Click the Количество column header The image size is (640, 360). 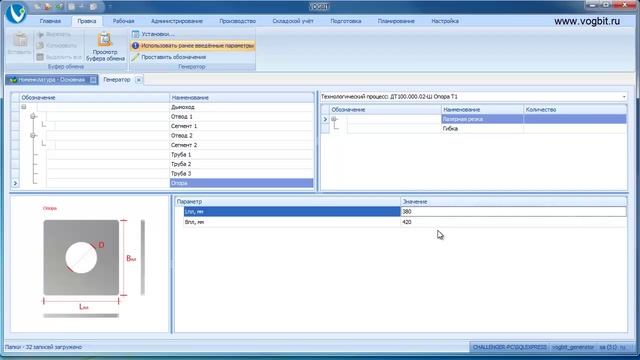click(575, 110)
